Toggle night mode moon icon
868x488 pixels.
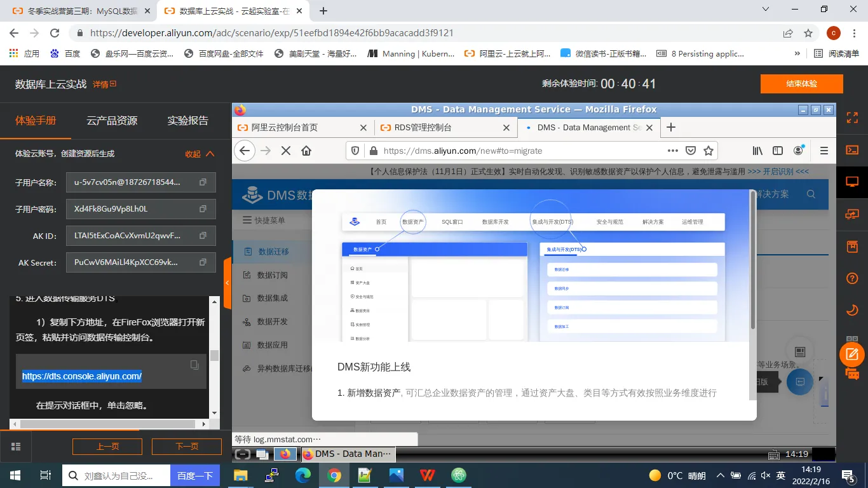(x=852, y=310)
